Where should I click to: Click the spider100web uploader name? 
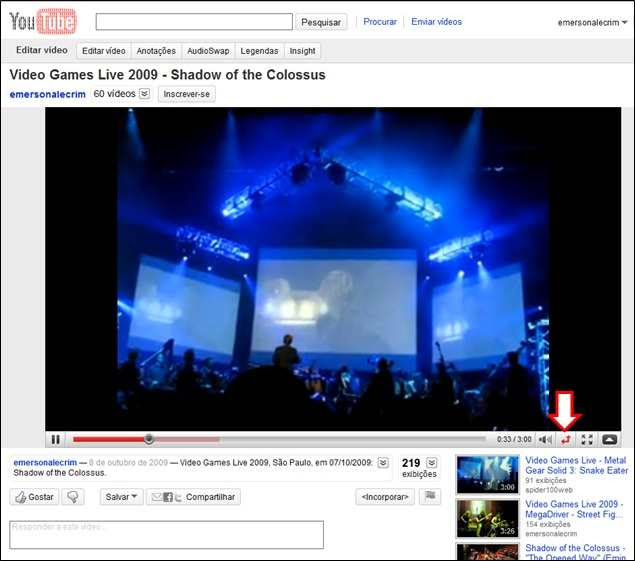click(549, 490)
